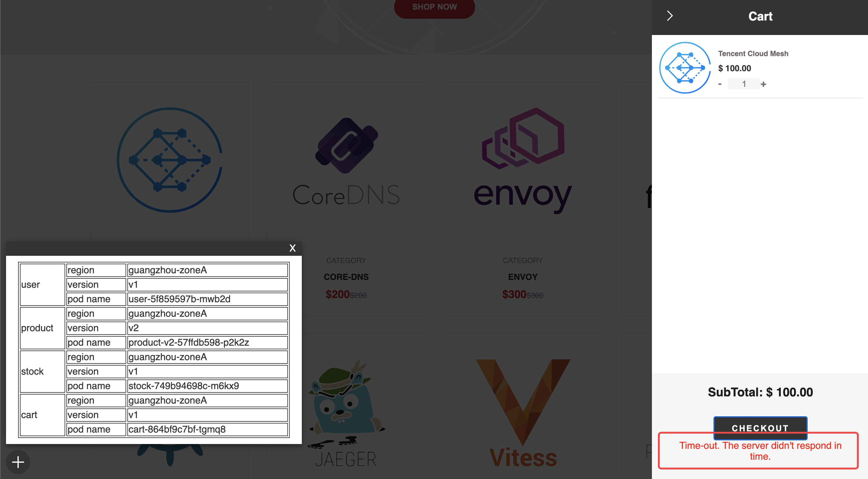Click the SHOP NOW button
Image resolution: width=868 pixels, height=479 pixels.
pyautogui.click(x=435, y=7)
